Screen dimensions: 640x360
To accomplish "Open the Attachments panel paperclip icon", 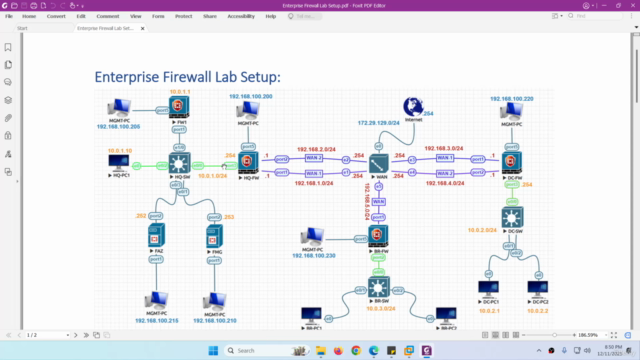I will coord(8,118).
